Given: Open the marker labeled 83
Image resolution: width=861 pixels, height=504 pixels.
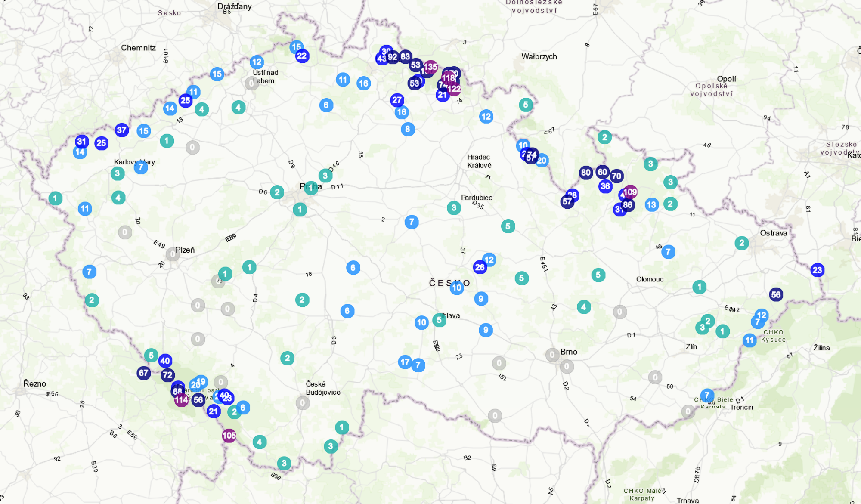Looking at the screenshot, I should pyautogui.click(x=405, y=56).
